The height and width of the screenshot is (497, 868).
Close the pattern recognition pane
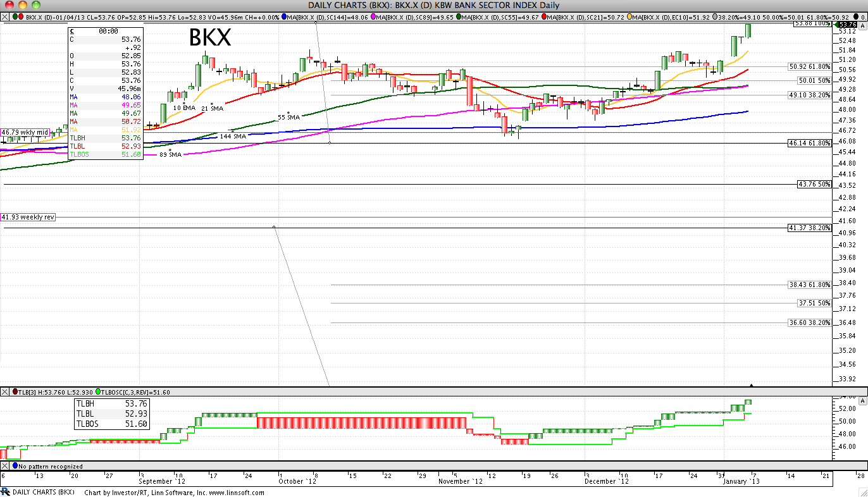click(4, 466)
